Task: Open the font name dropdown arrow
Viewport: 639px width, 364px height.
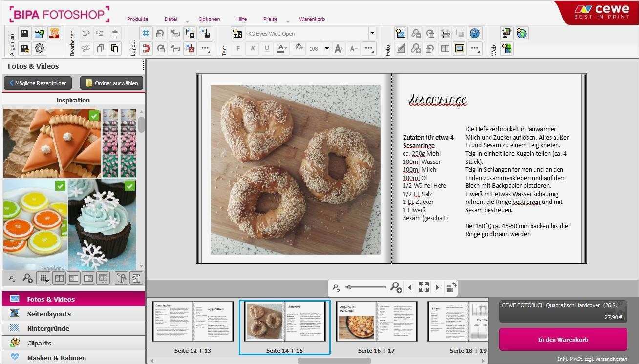Action: click(372, 34)
